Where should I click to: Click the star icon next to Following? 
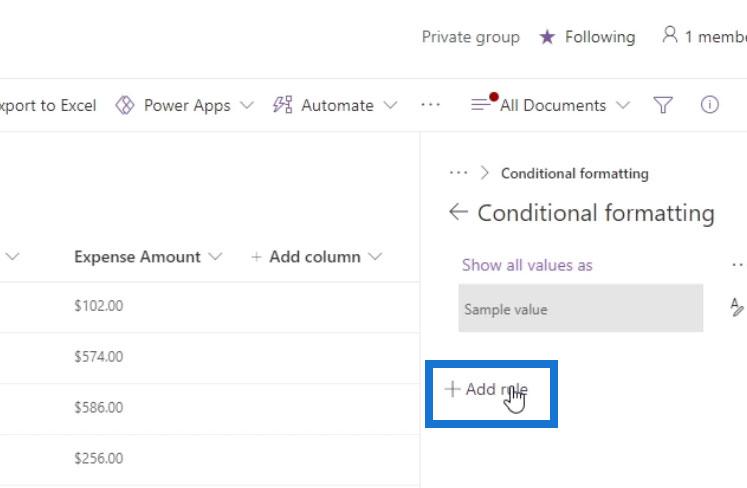[547, 37]
